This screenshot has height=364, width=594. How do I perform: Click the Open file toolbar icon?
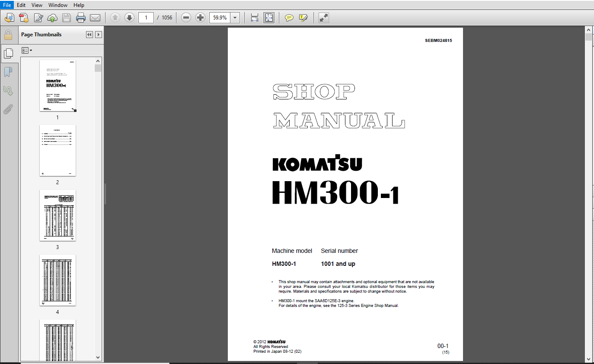point(9,18)
